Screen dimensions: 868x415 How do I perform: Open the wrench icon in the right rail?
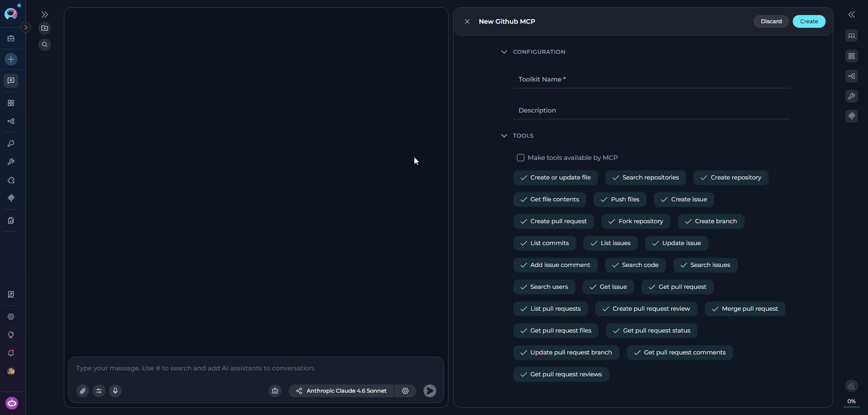point(852,96)
